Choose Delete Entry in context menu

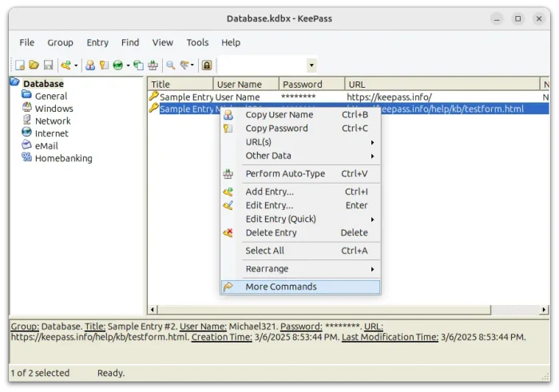pos(300,232)
